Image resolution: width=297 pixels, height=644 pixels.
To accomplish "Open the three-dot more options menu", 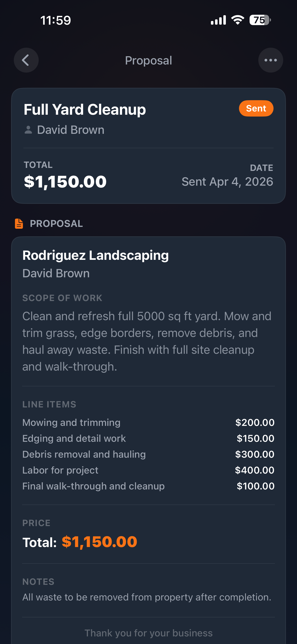I will 271,60.
